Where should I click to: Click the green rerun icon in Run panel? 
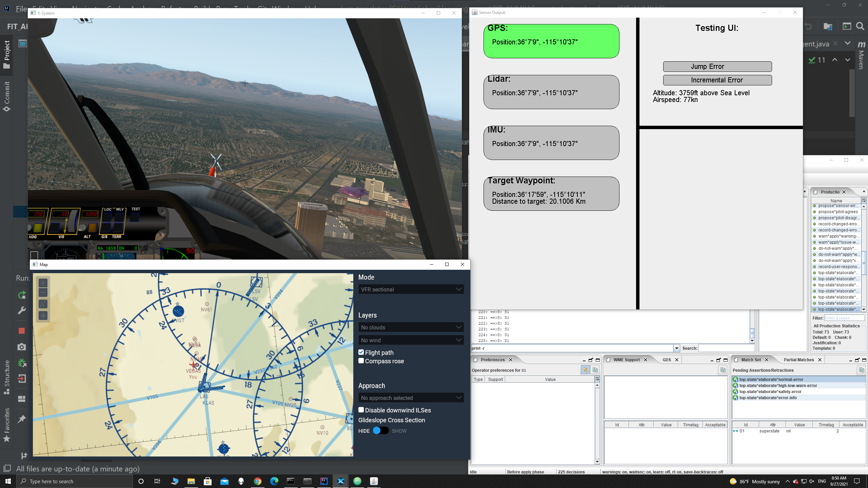[x=22, y=295]
